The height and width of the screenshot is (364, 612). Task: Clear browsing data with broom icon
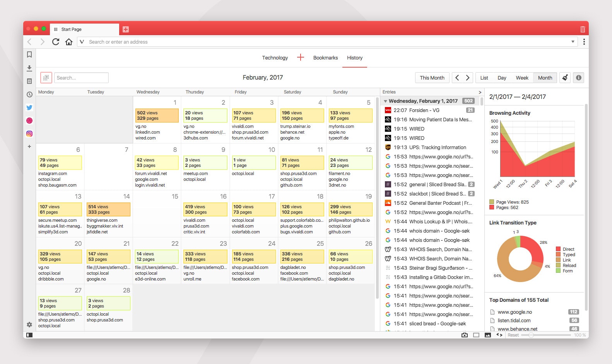(565, 78)
